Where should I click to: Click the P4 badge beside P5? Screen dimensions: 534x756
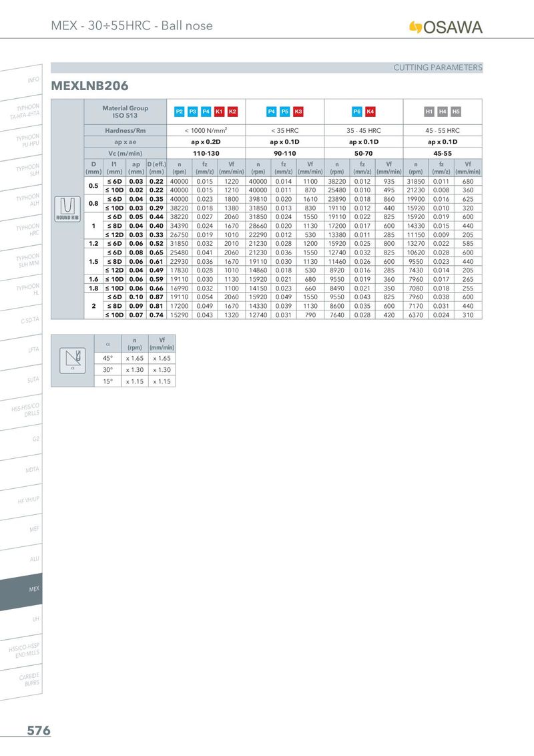pos(271,112)
